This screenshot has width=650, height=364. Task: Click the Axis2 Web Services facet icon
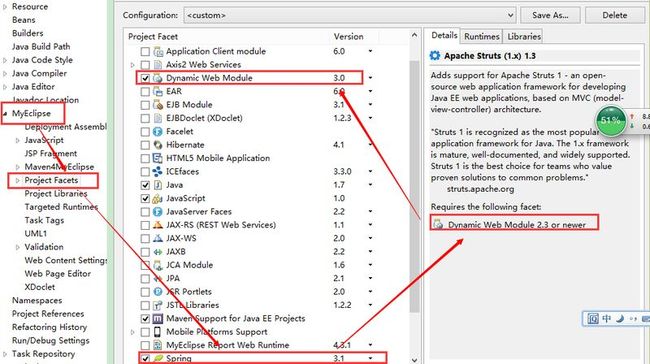click(158, 65)
